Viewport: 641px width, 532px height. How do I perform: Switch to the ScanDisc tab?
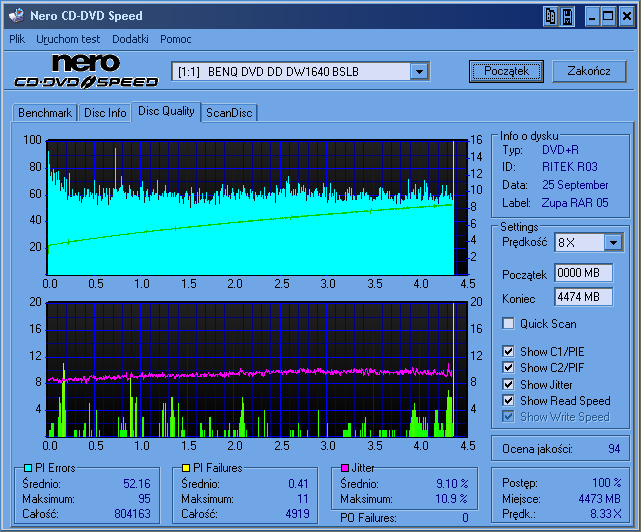(229, 113)
